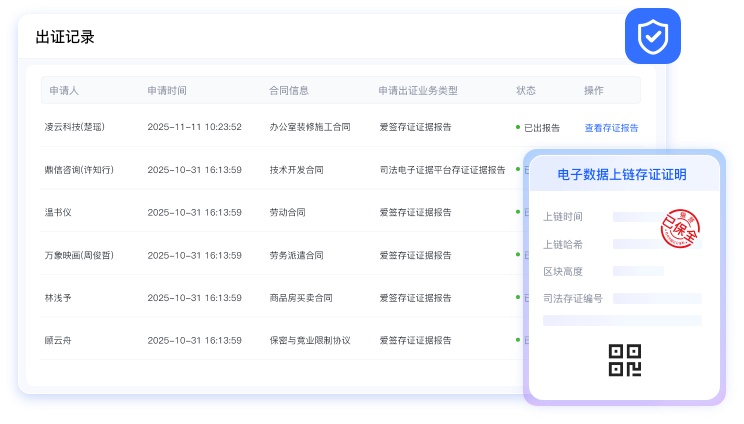Click the 申请出证业务类型 column header
Image resolution: width=744 pixels, height=424 pixels.
click(418, 90)
